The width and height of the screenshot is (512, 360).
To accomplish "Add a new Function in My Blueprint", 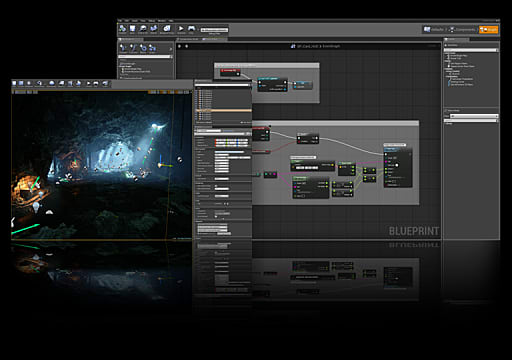I will (x=133, y=49).
